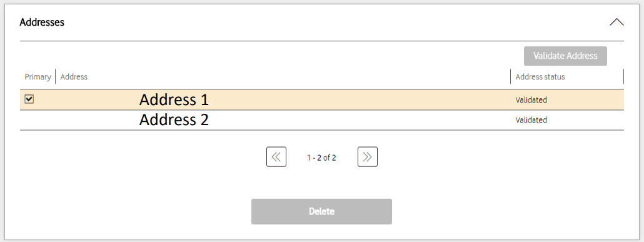Viewport: 644px width, 242px height.
Task: Sort by the Address column header
Action: click(x=74, y=77)
